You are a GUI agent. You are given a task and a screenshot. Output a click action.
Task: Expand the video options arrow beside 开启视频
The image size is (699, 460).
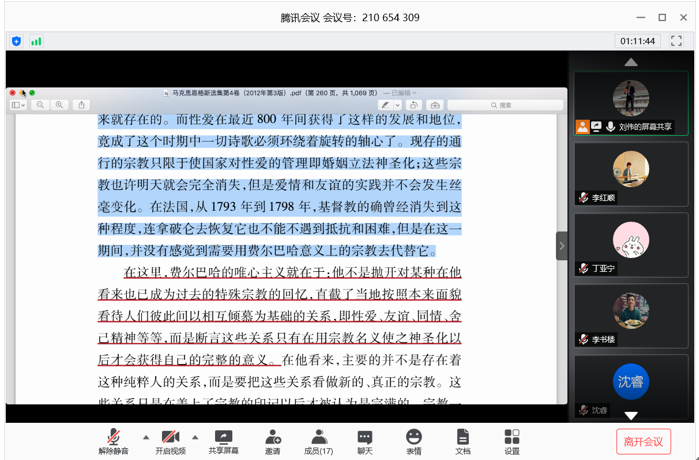(195, 437)
